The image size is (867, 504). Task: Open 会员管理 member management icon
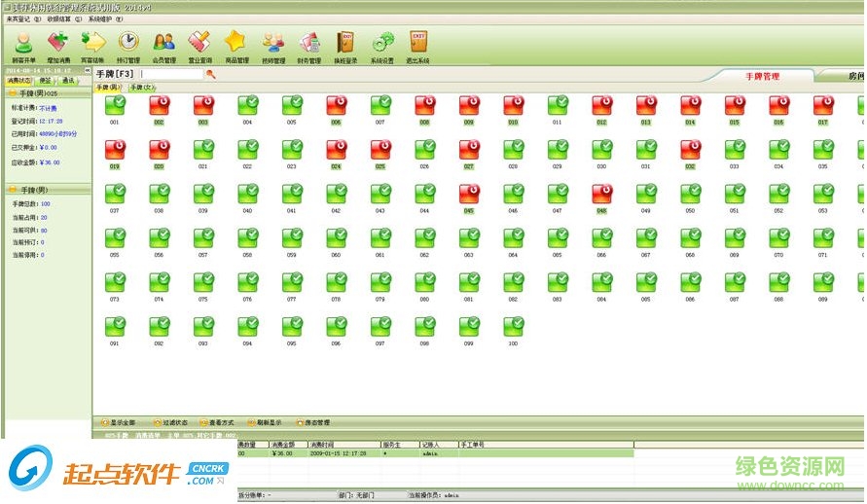click(164, 47)
